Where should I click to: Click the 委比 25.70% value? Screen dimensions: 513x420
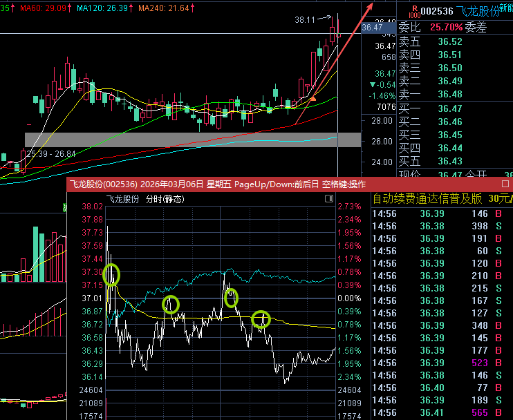coord(446,27)
